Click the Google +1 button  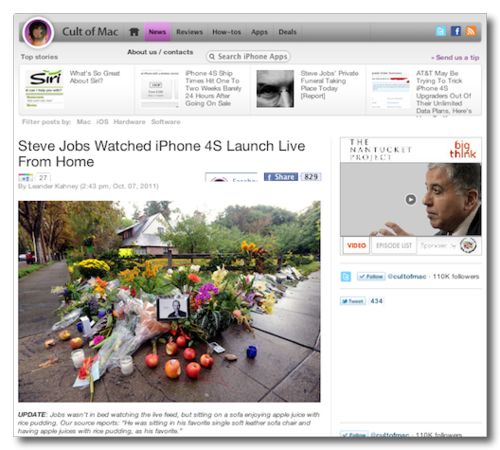coord(26,177)
